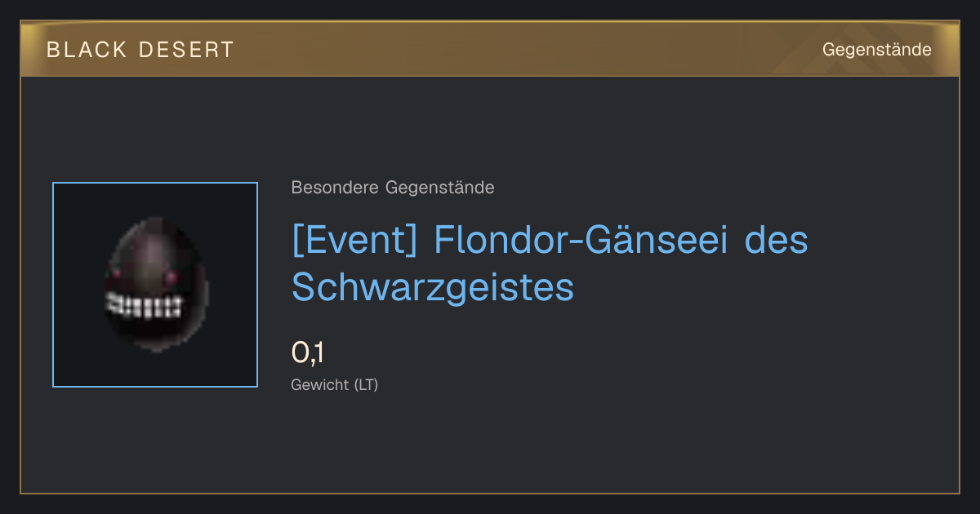Click the egg's red glowing eyes
This screenshot has width=980, height=514.
point(145,275)
